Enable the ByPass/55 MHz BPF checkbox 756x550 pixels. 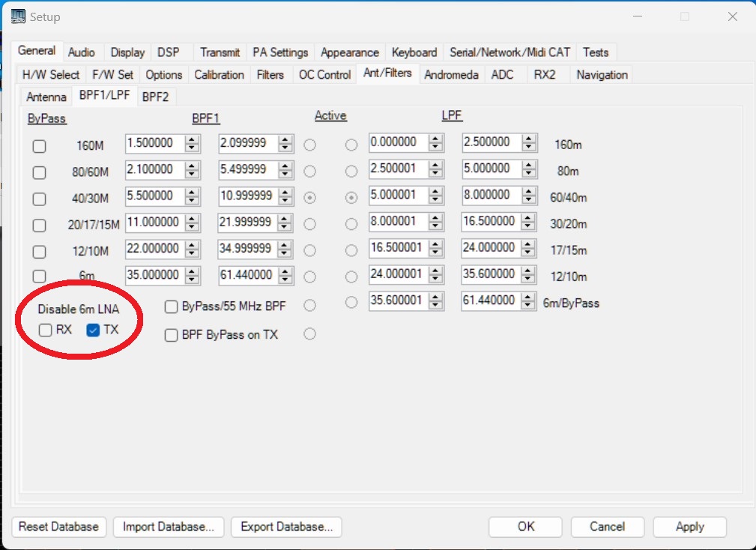click(171, 306)
